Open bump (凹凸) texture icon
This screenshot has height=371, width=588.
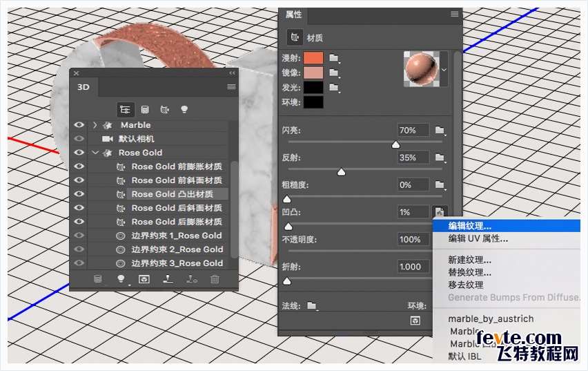(440, 211)
